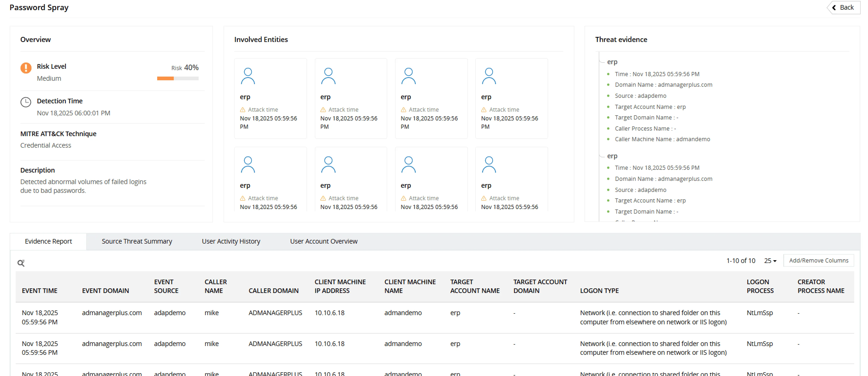Click the EVENT DOMAIN column header
This screenshot has height=376, width=868.
[106, 291]
